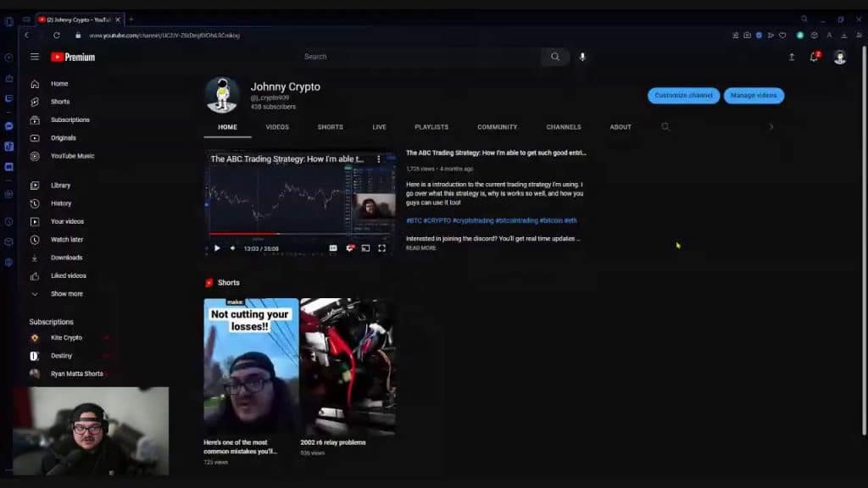Click the Manage videos button

click(754, 96)
